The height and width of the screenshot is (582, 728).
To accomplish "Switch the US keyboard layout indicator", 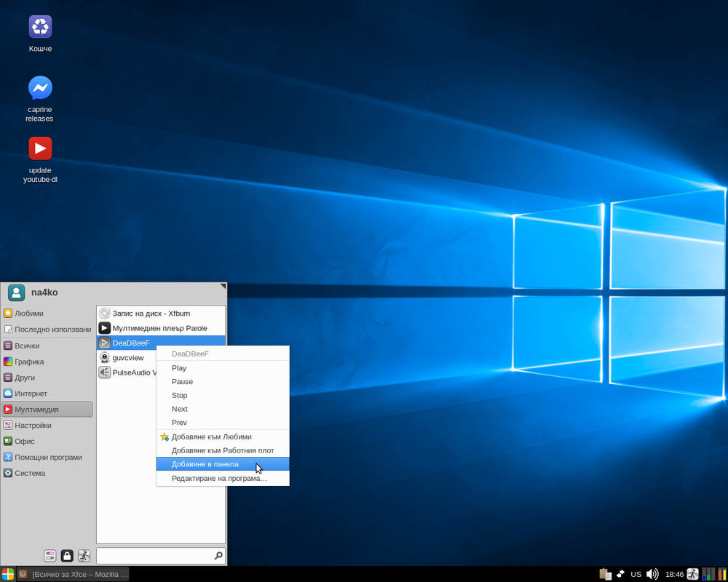I will (636, 574).
